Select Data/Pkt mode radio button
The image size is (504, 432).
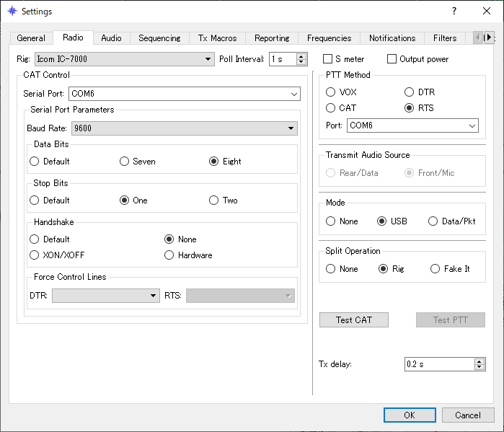[433, 221]
